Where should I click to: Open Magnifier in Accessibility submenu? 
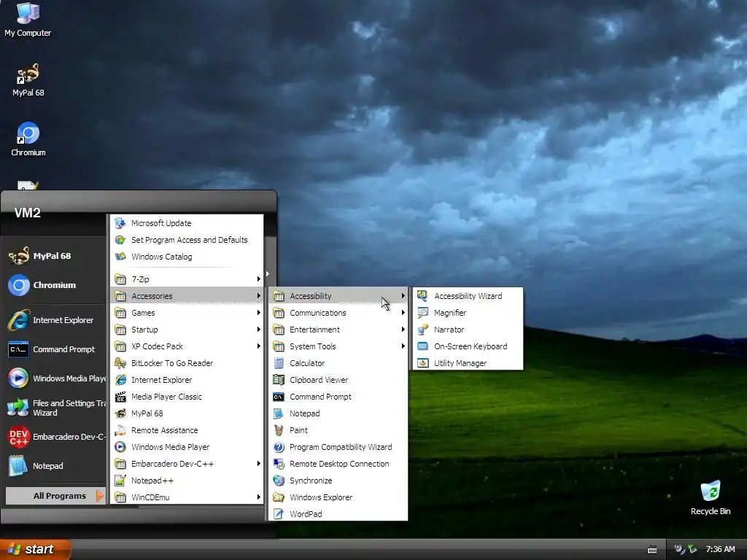pyautogui.click(x=468, y=312)
